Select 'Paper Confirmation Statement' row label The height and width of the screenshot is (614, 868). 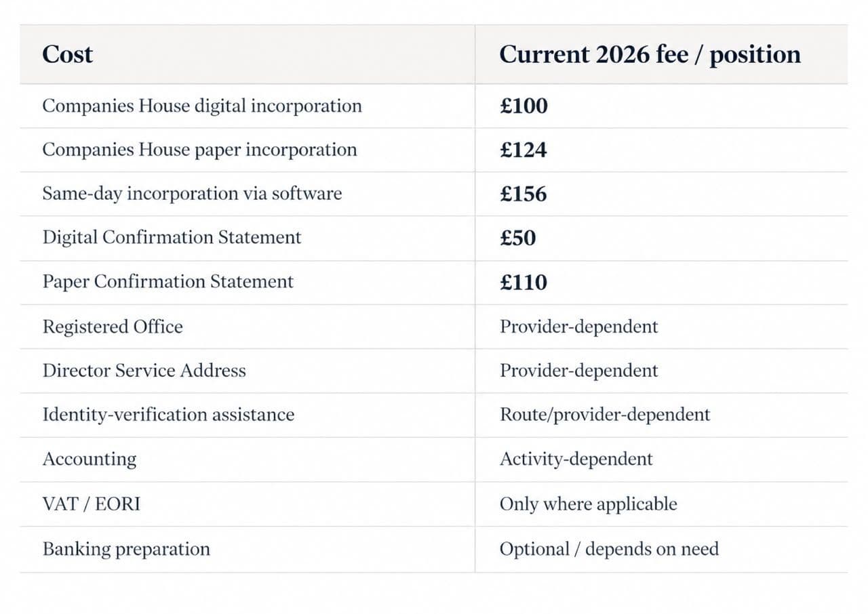point(168,282)
